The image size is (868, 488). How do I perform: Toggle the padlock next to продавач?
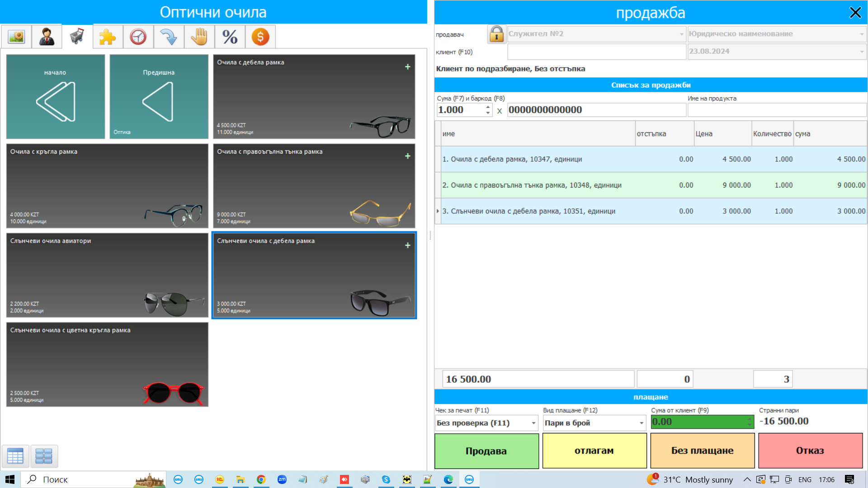coord(496,34)
